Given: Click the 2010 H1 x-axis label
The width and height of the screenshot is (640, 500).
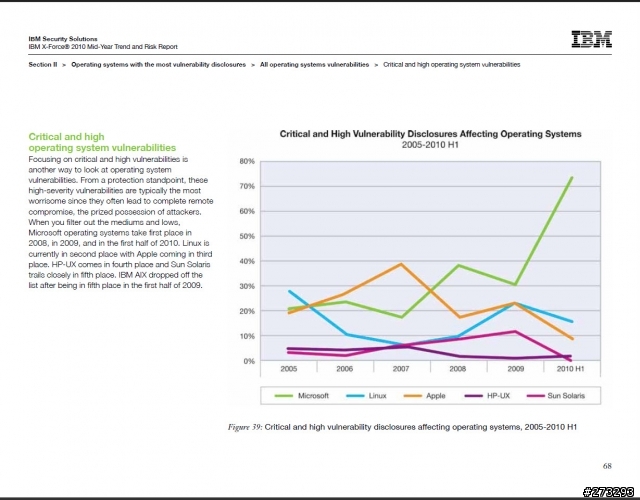Looking at the screenshot, I should [x=570, y=369].
